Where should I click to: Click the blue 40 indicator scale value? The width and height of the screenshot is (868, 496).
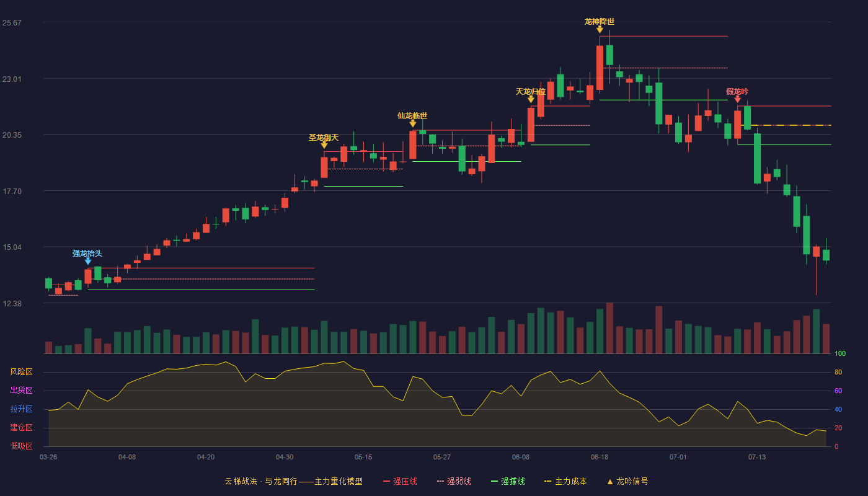coord(838,409)
